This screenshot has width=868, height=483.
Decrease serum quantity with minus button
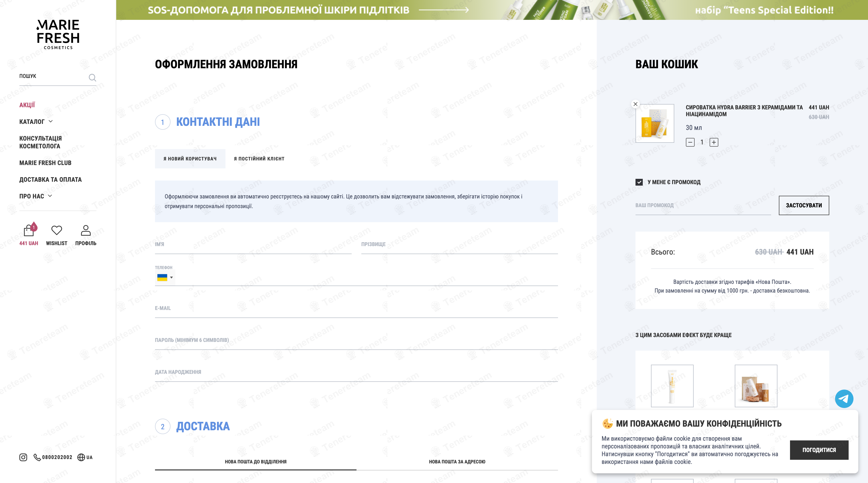coord(690,142)
